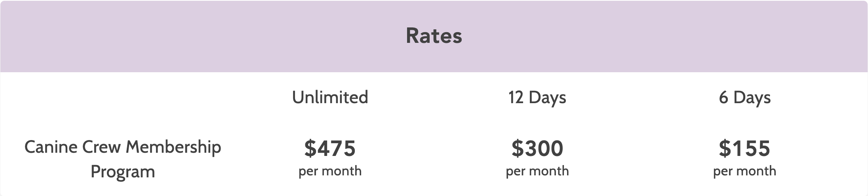Select the 6 Days plan column header
The image size is (868, 196).
[x=744, y=97]
